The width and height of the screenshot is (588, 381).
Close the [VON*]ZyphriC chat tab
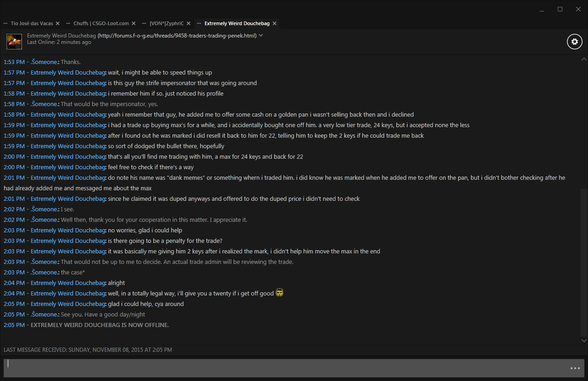coord(189,23)
